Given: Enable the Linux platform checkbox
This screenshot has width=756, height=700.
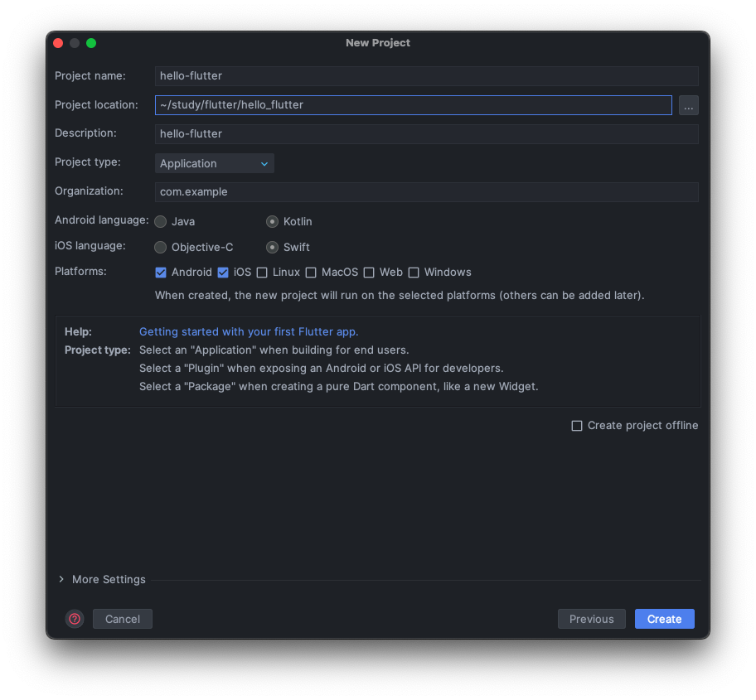Looking at the screenshot, I should click(x=262, y=273).
